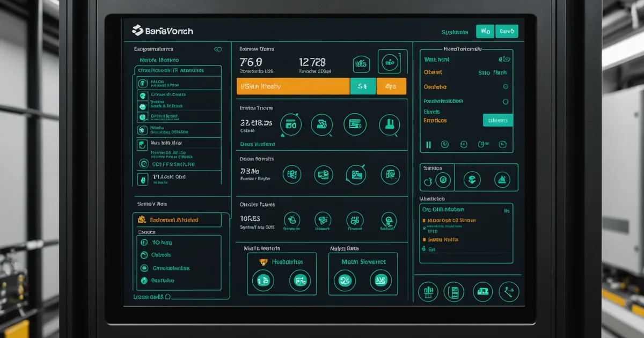Click the orange 4ps button
The image size is (644, 338).
coord(391,86)
